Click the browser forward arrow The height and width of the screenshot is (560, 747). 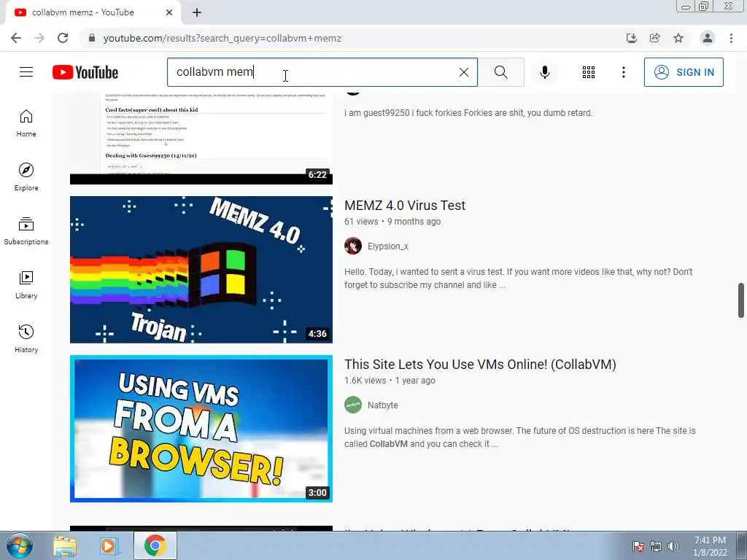point(39,38)
